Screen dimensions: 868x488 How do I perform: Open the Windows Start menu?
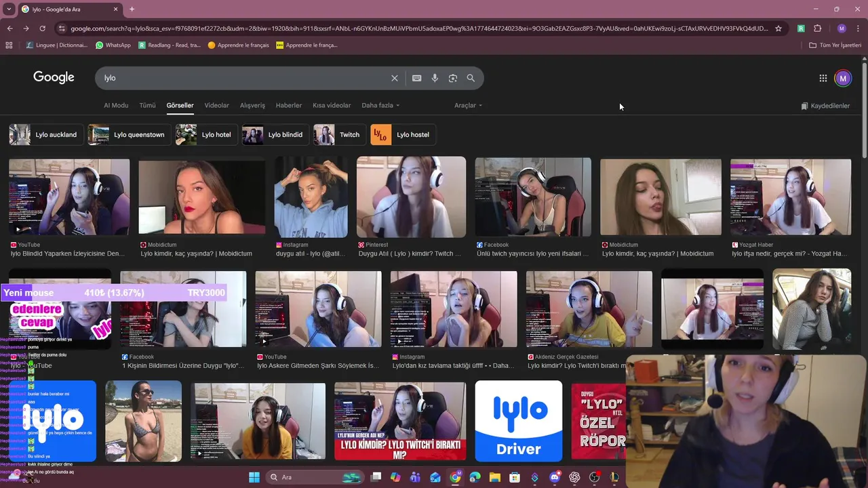[x=254, y=477]
